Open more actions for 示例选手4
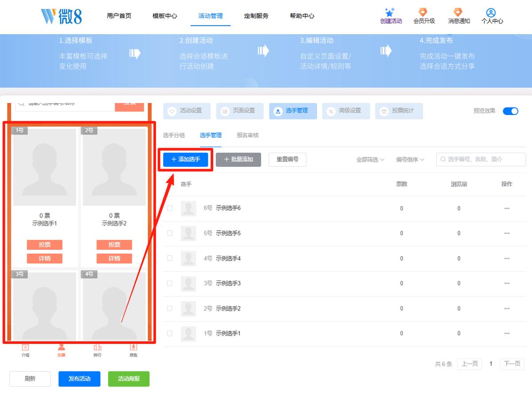The image size is (532, 399). [x=507, y=258]
